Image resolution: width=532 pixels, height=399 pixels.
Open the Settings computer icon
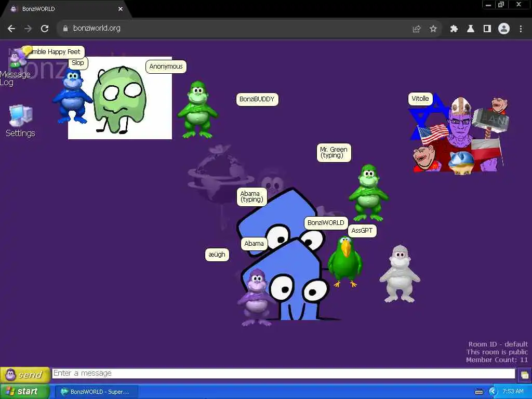click(x=20, y=121)
